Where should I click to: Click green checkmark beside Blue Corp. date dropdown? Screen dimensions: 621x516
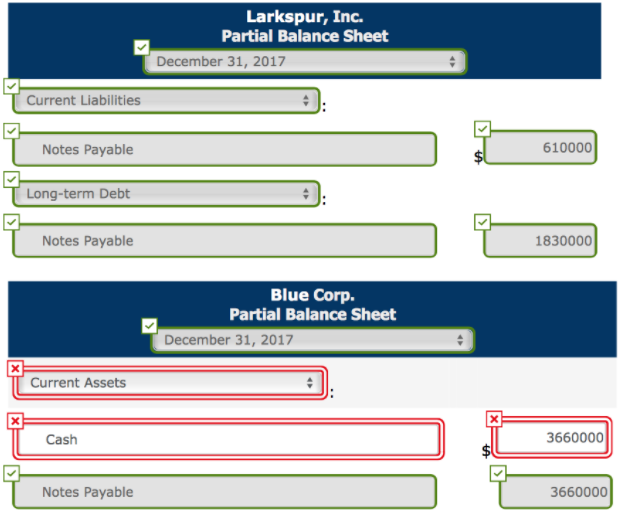point(149,326)
